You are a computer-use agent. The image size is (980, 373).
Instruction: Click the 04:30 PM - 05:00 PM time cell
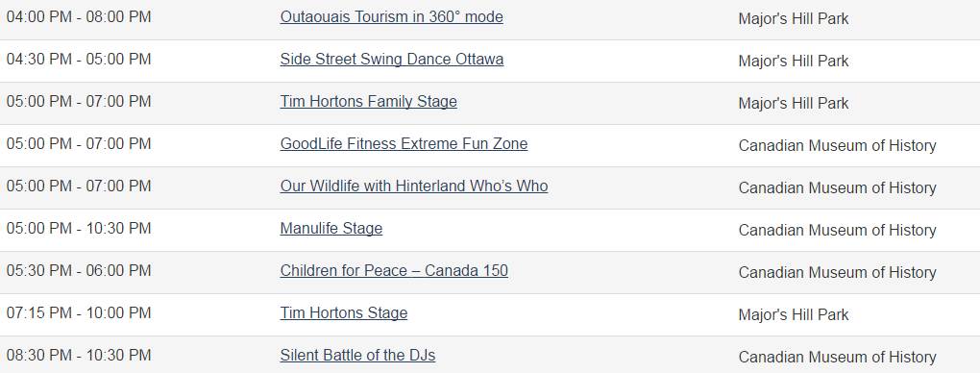point(79,59)
